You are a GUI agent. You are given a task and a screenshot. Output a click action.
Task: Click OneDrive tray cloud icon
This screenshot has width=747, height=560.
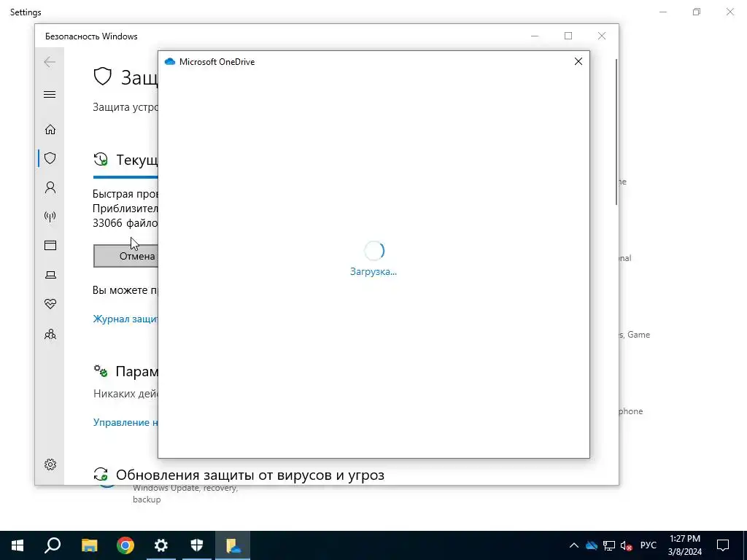591,545
